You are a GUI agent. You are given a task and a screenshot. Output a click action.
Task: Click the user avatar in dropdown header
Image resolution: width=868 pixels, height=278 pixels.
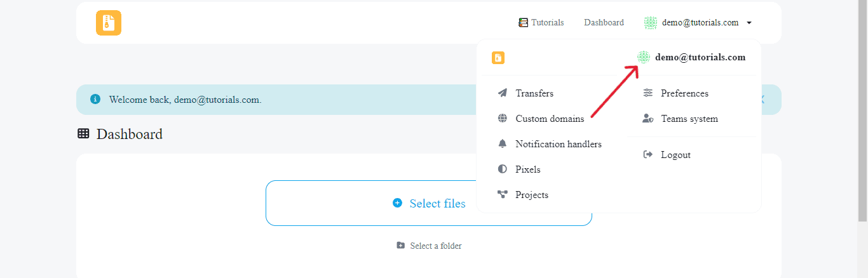pyautogui.click(x=644, y=57)
